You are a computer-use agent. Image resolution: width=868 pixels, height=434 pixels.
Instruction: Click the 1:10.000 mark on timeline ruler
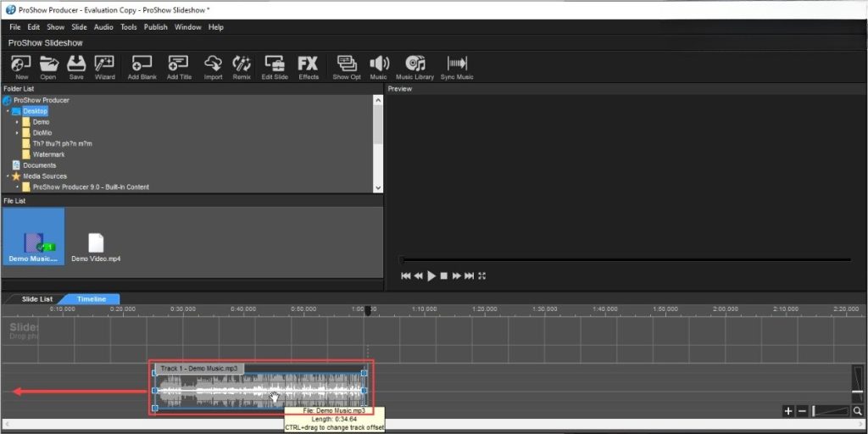424,309
